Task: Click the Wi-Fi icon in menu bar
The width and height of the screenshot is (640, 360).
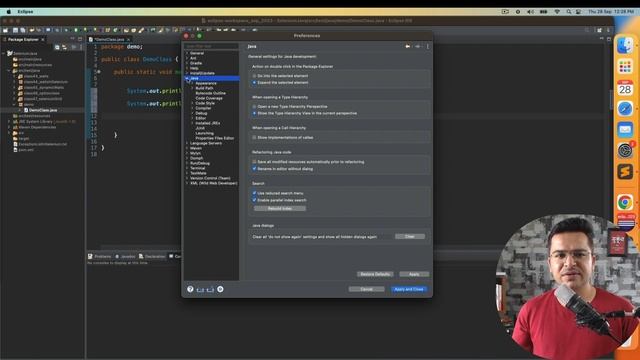Action: click(557, 12)
